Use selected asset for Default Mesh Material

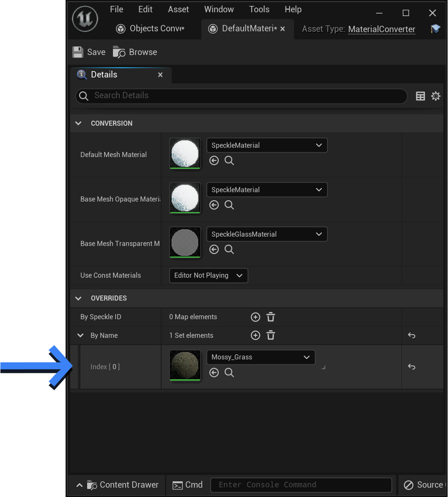[x=214, y=161]
